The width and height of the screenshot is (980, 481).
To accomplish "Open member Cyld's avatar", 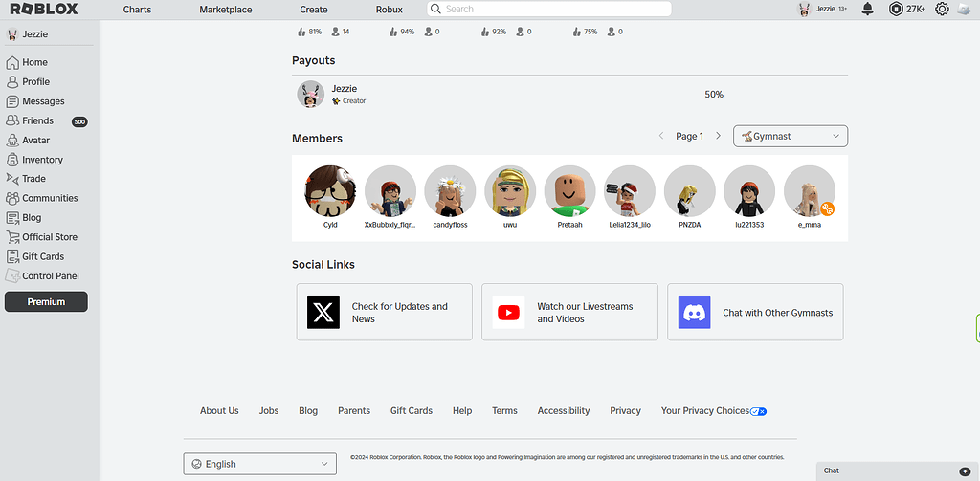I will pos(330,190).
